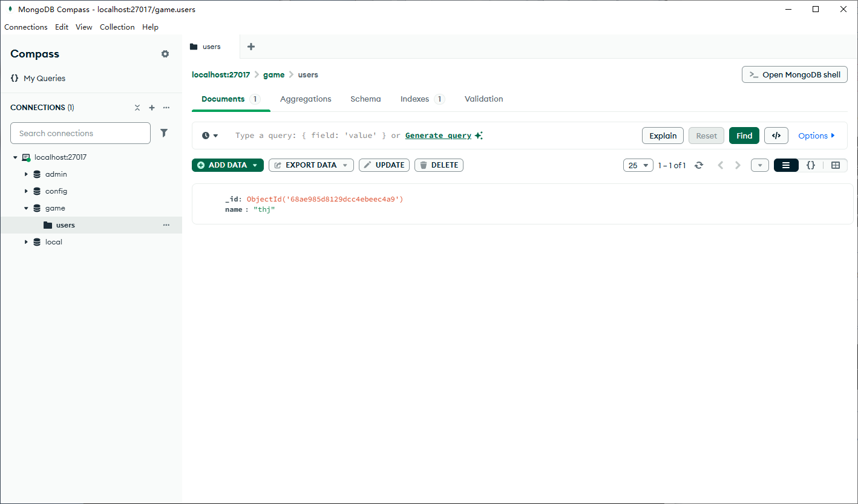Click game in the breadcrumb
Viewport: 858px width, 504px height.
tap(273, 75)
